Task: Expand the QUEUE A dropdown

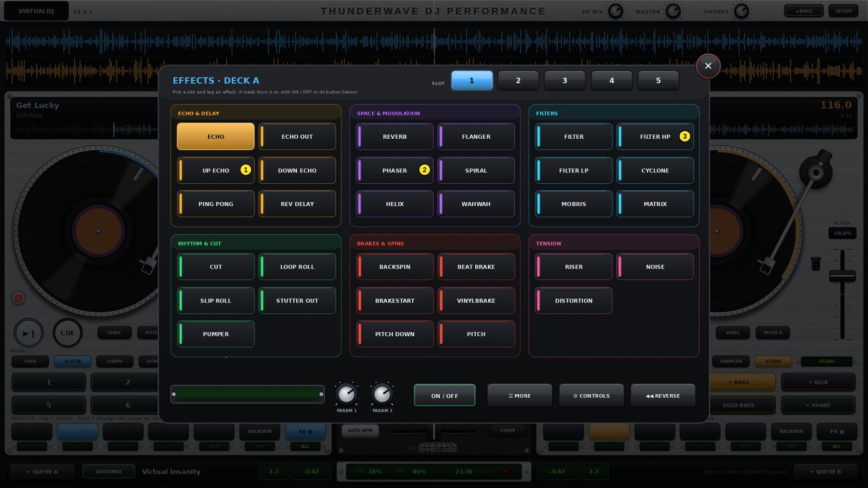Action: click(42, 472)
